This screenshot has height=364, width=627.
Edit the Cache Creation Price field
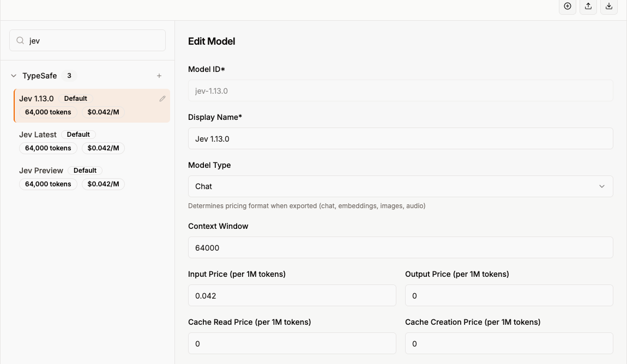(509, 344)
